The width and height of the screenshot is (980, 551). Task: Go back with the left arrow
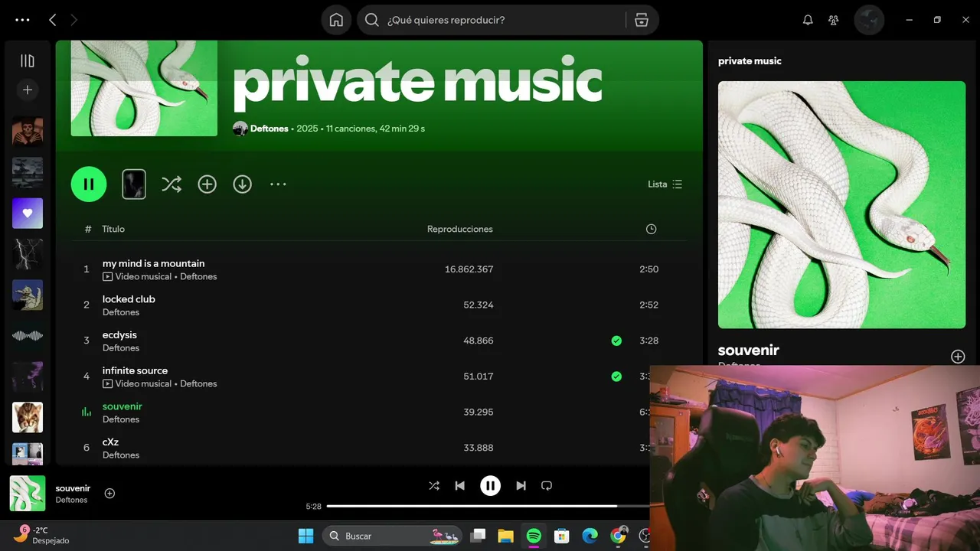tap(52, 20)
